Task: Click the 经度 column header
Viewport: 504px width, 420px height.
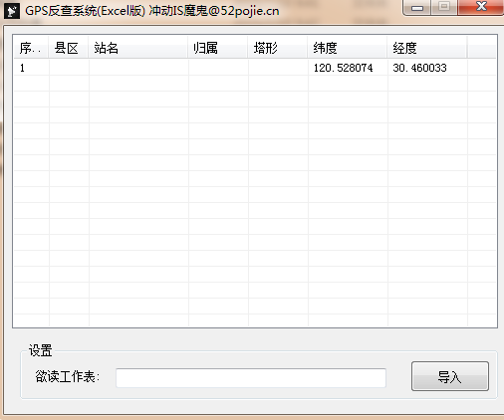Action: coord(427,48)
